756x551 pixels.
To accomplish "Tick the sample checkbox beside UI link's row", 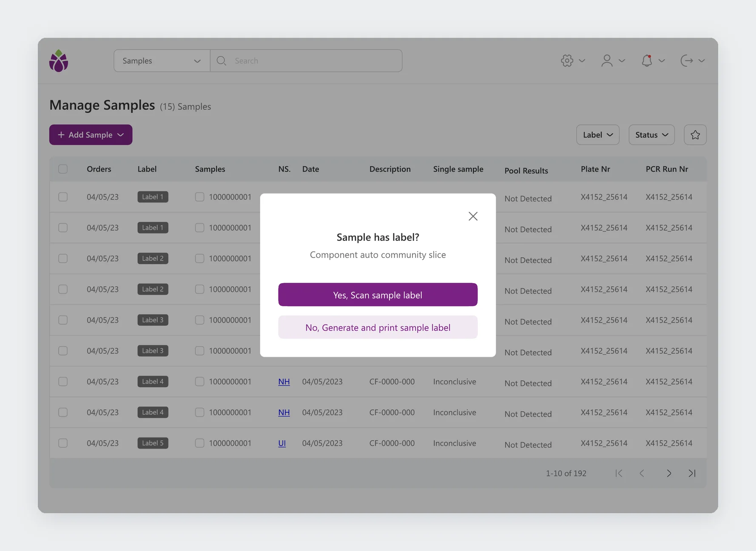I will (199, 443).
